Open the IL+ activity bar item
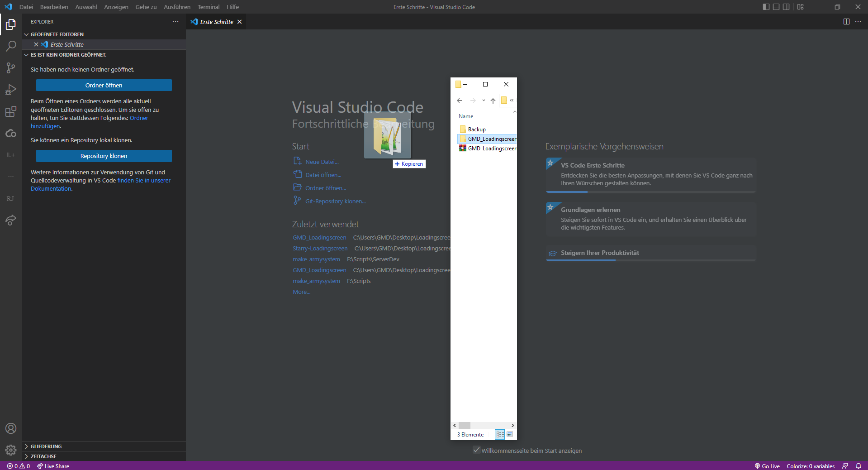868x470 pixels. (11, 155)
